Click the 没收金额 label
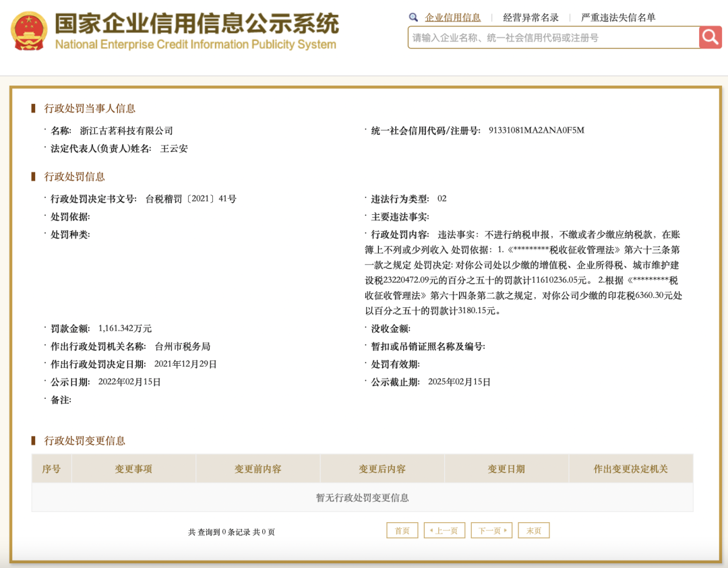Screen dimensions: 728x568 pos(390,329)
